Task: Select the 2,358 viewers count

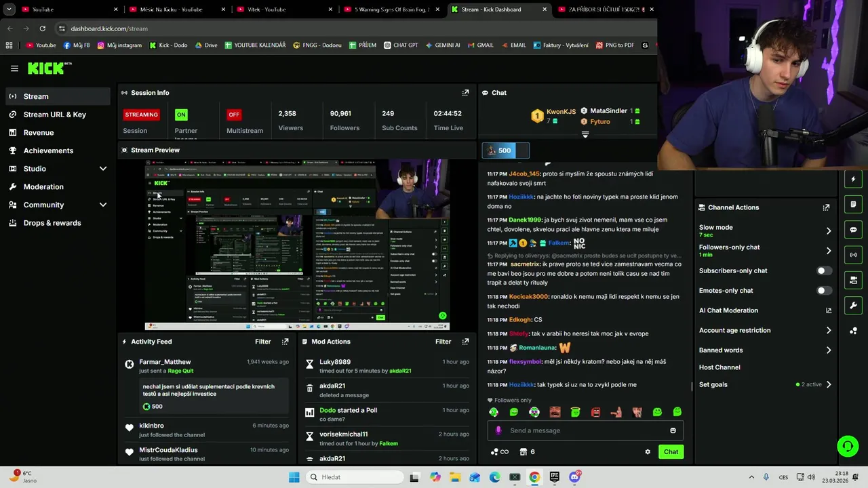Action: pos(287,114)
